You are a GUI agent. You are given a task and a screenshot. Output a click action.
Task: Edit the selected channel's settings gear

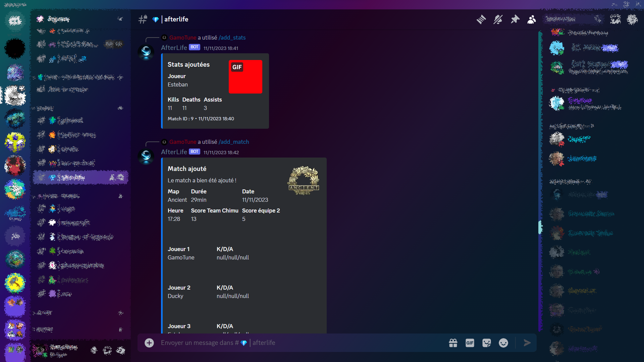point(121,177)
